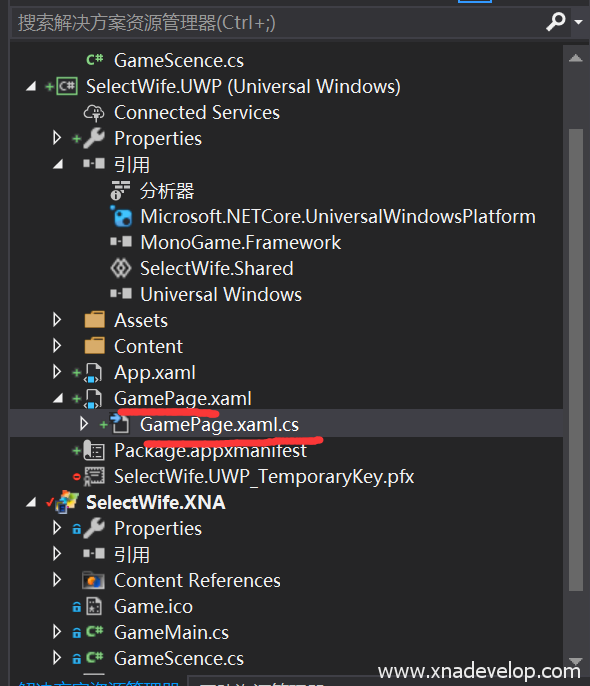Click the SelectWife.Shared reference icon

(121, 268)
